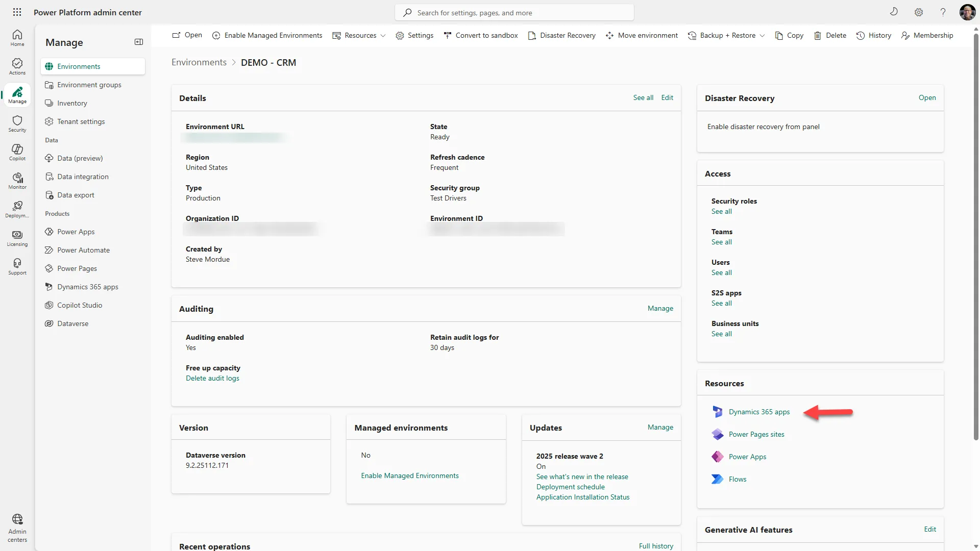
Task: Click Edit in Details card
Action: [x=667, y=97]
